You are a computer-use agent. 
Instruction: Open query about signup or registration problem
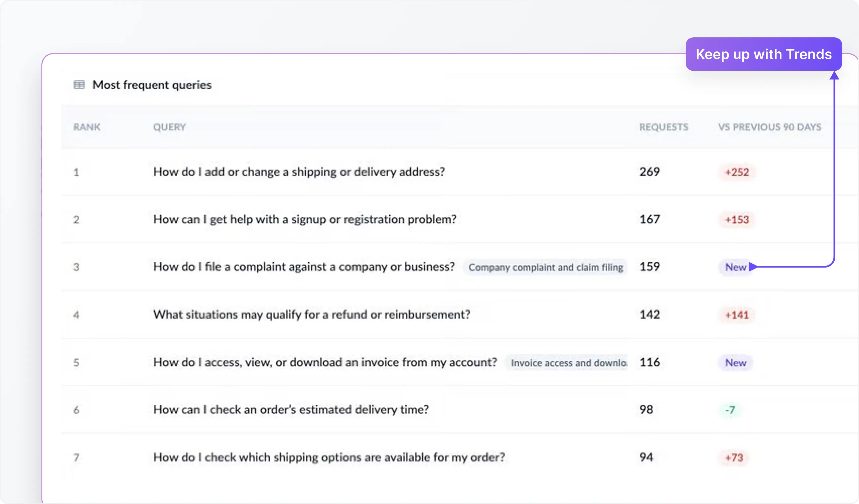[305, 219]
